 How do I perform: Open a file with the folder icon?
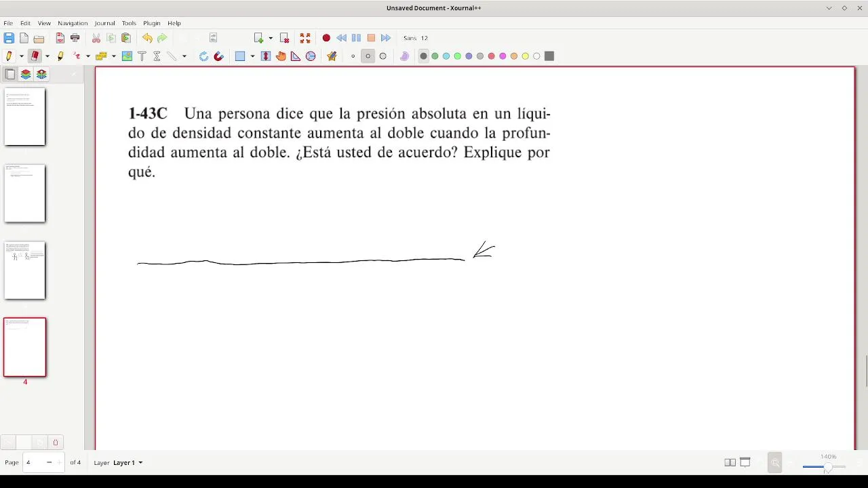click(39, 39)
